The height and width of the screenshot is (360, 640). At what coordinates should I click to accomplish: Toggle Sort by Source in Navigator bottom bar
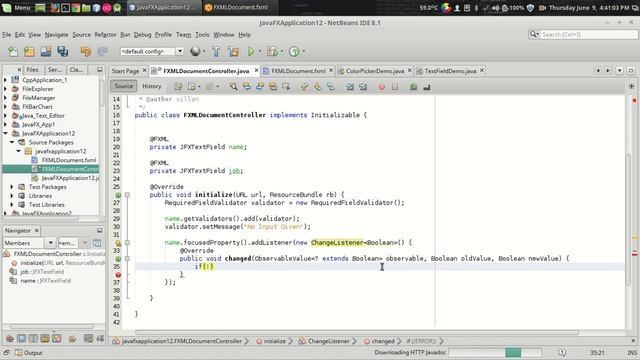point(100,338)
